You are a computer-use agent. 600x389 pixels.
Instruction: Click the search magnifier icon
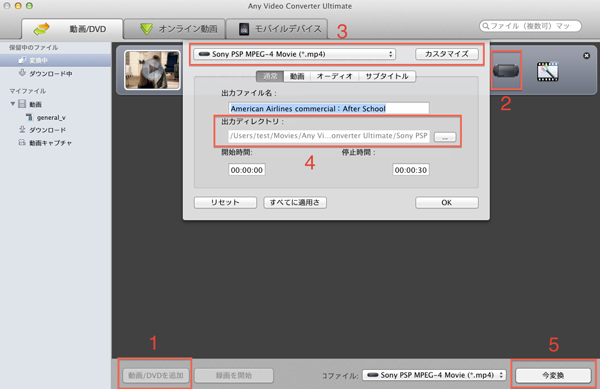pyautogui.click(x=486, y=26)
